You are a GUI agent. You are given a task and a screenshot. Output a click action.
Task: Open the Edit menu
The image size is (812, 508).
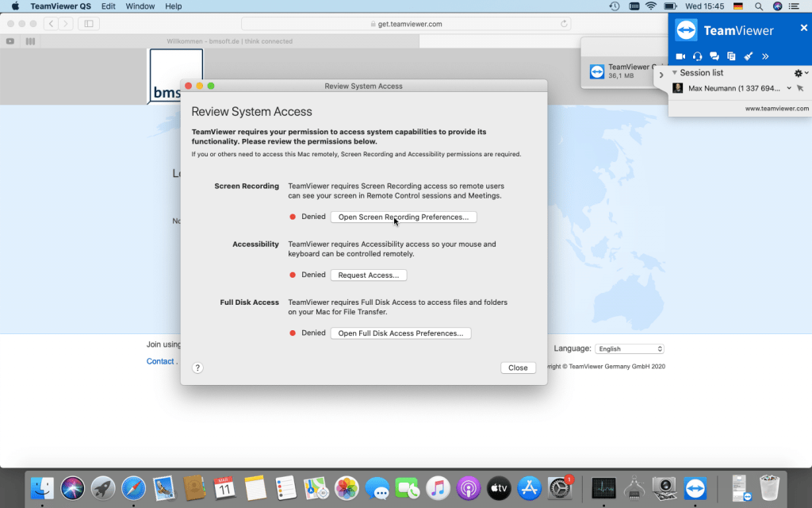click(108, 6)
